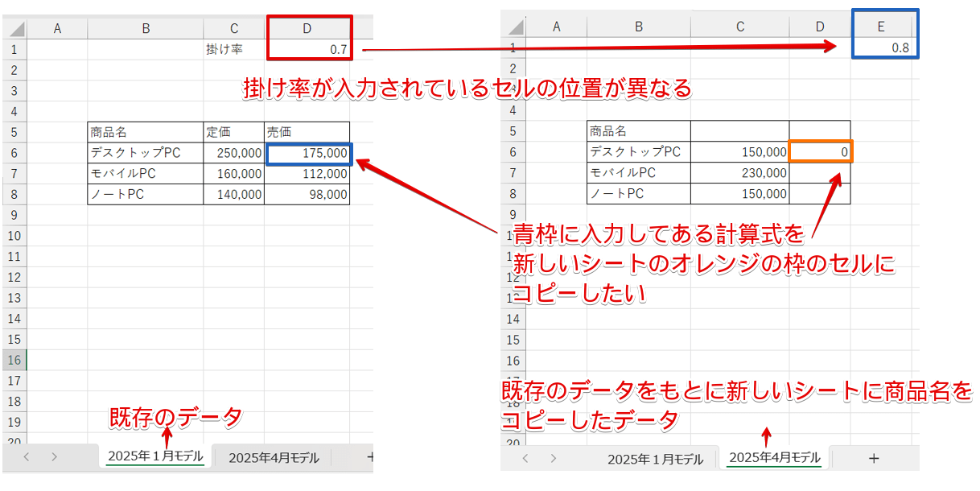Select row 14 header in right workbook
The image size is (980, 491).
[x=513, y=319]
